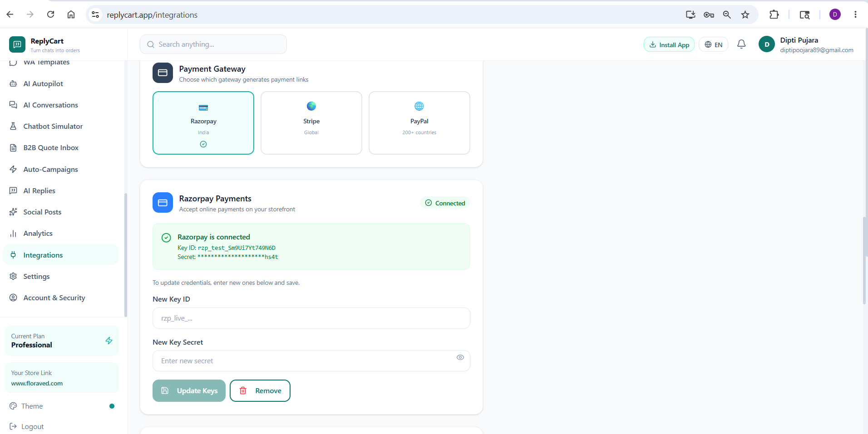
Task: Open the browser extensions puzzle icon
Action: click(x=774, y=15)
